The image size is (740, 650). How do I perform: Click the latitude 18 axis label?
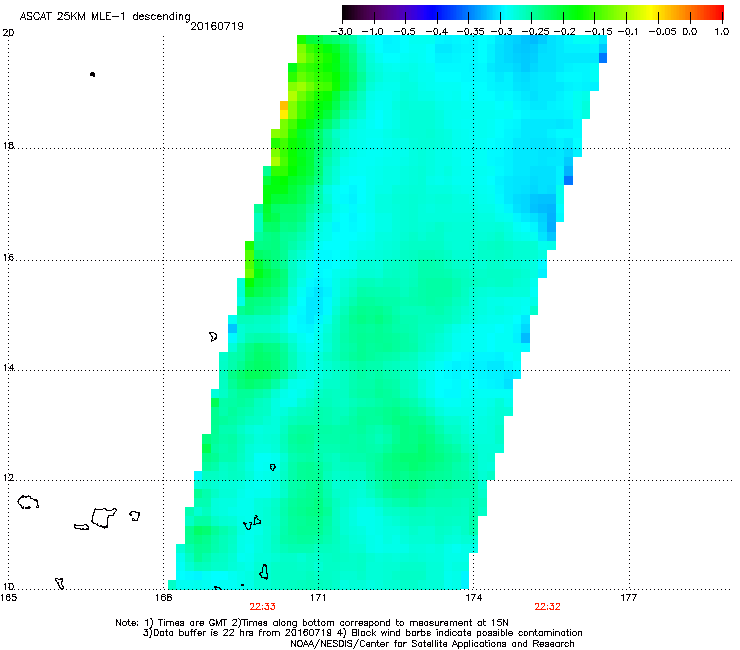[x=8, y=145]
